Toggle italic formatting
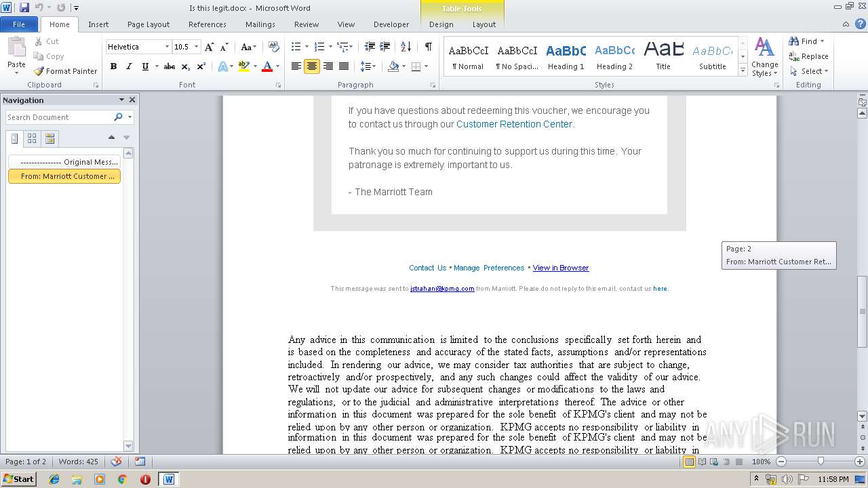 (x=129, y=66)
